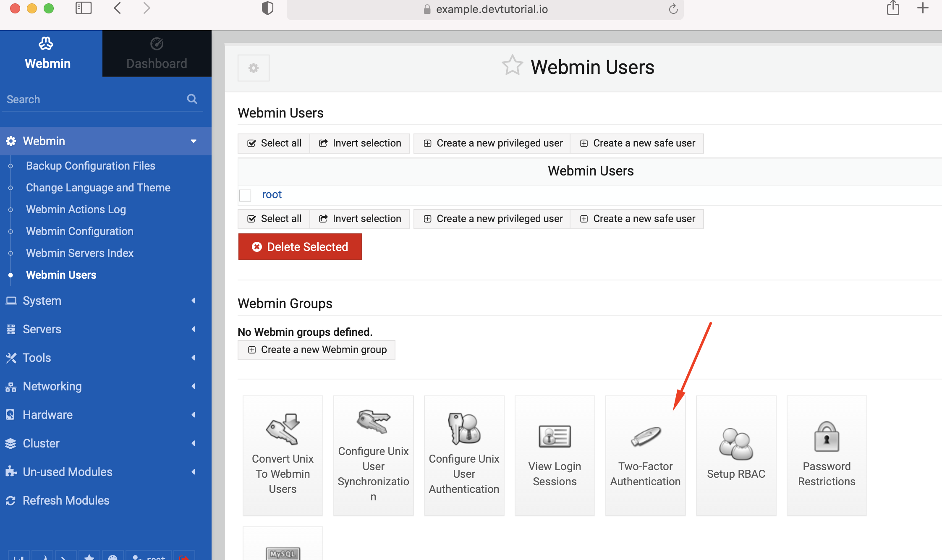Expand the Un-used Modules category

click(x=106, y=472)
